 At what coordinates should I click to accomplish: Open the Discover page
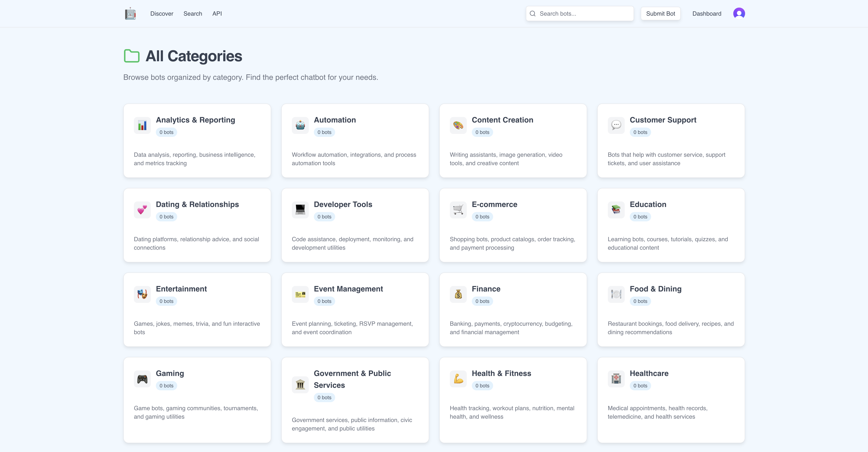coord(161,14)
